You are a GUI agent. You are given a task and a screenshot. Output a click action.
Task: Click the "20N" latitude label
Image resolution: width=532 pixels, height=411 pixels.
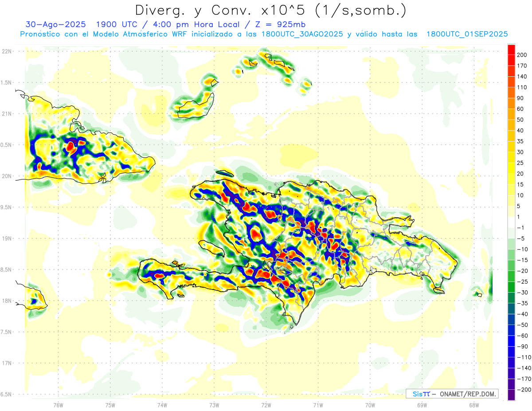coord(7,176)
